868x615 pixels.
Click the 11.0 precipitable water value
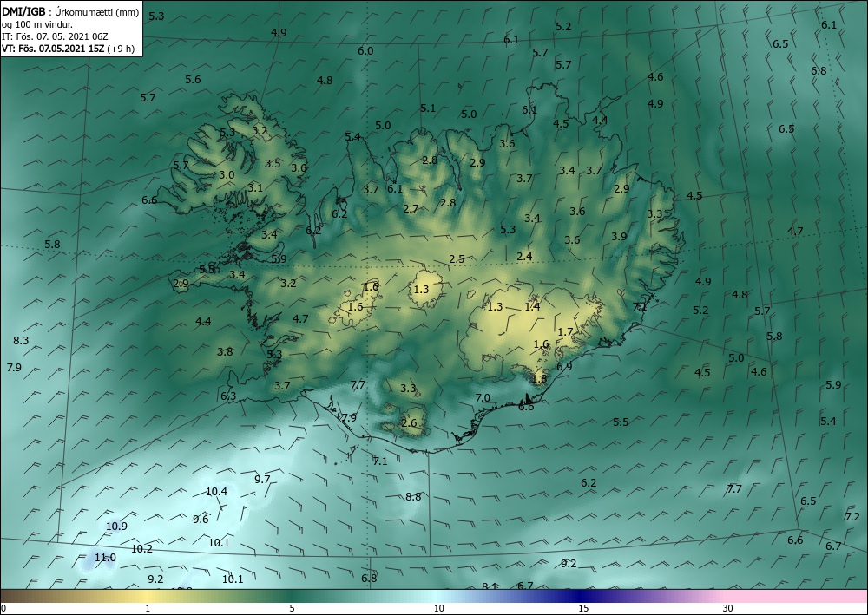[x=105, y=558]
